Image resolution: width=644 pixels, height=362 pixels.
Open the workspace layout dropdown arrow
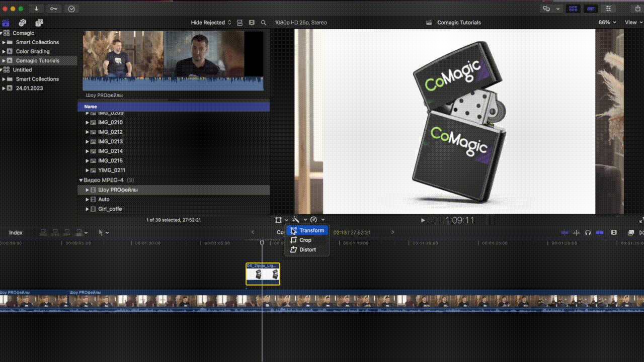click(x=557, y=9)
